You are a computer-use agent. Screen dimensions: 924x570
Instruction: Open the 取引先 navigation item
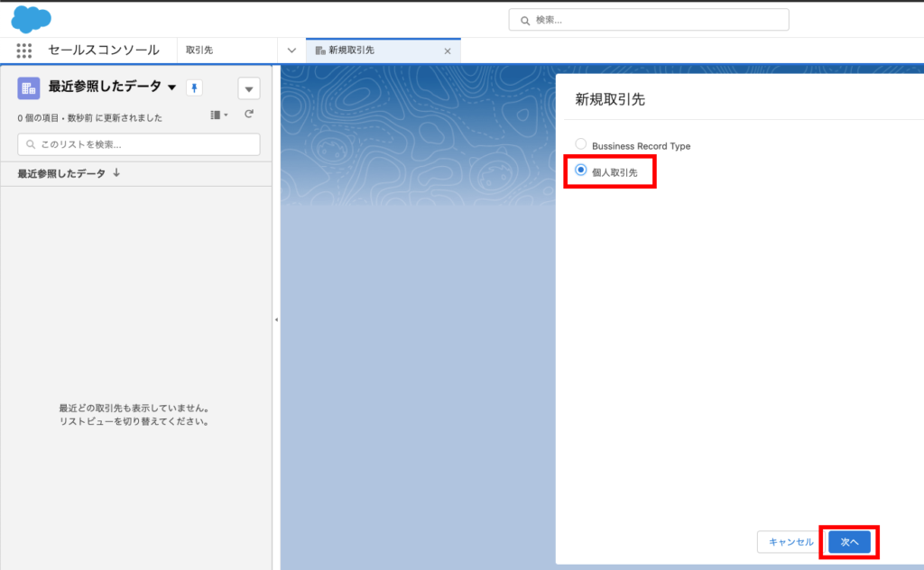pyautogui.click(x=199, y=51)
